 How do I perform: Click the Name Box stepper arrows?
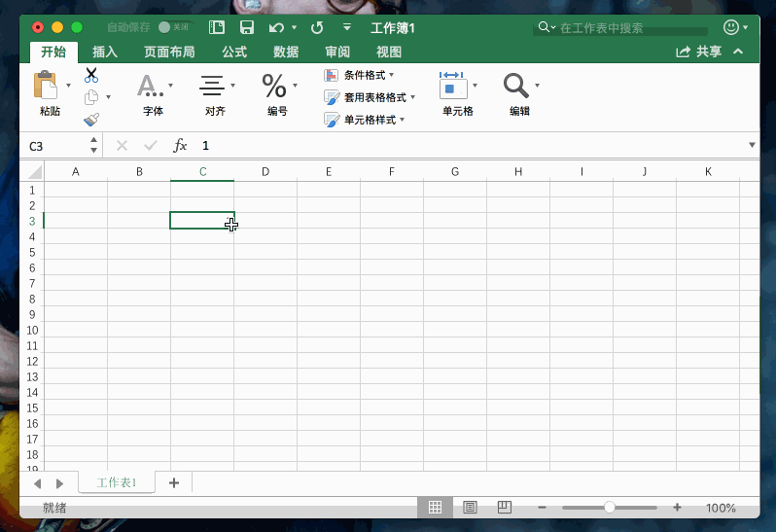pyautogui.click(x=93, y=146)
